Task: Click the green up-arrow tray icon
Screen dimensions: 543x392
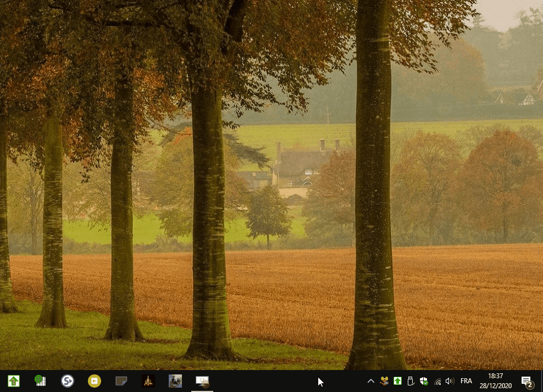Action: [x=397, y=381]
